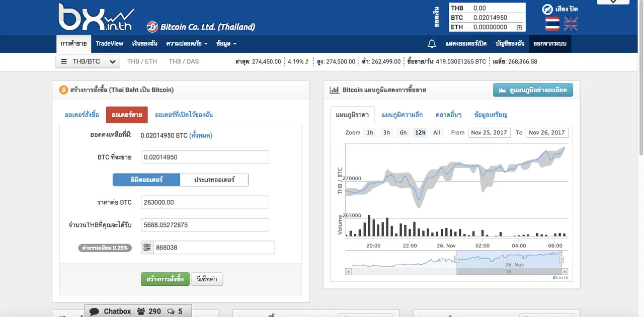Set chart zoom to 12h
The height and width of the screenshot is (317, 644).
420,133
